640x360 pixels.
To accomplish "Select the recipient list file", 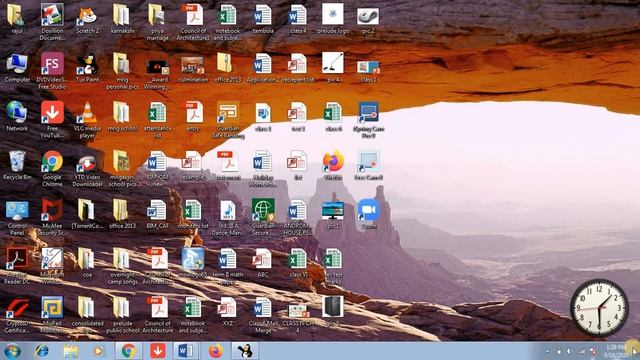I will click(x=298, y=68).
